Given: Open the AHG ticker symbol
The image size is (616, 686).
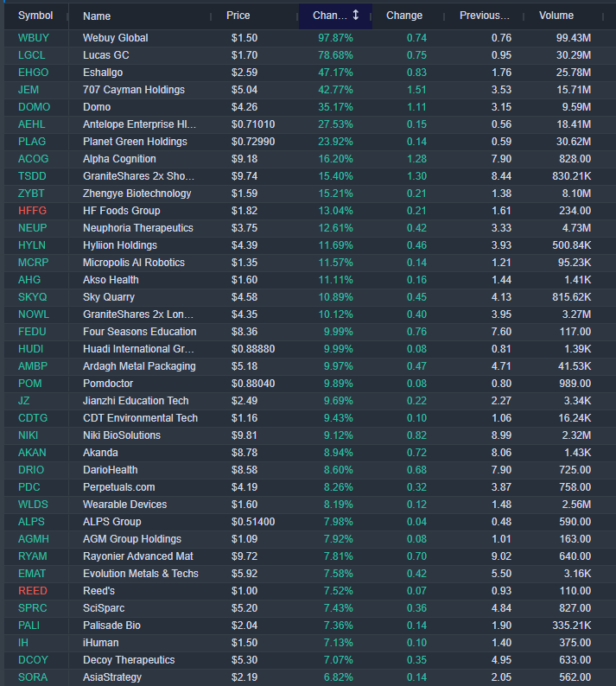Looking at the screenshot, I should point(29,280).
